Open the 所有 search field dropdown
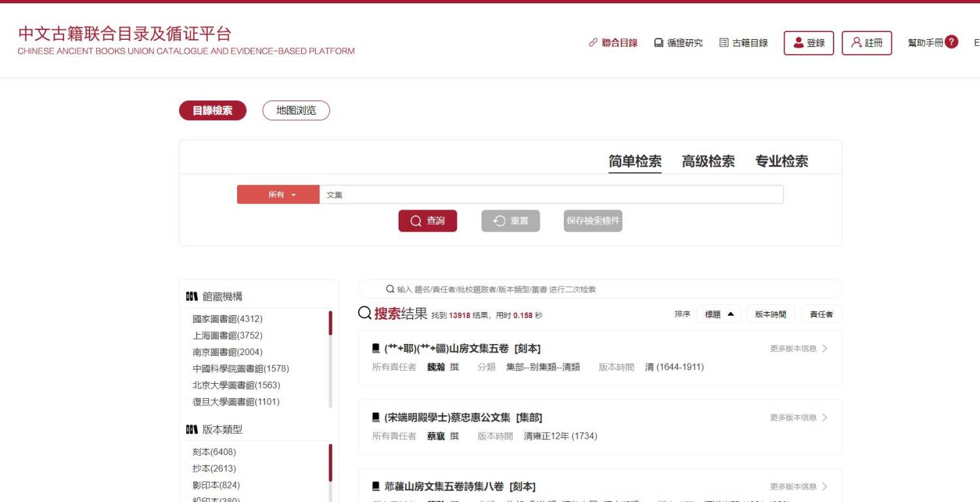980x502 pixels. (x=278, y=194)
